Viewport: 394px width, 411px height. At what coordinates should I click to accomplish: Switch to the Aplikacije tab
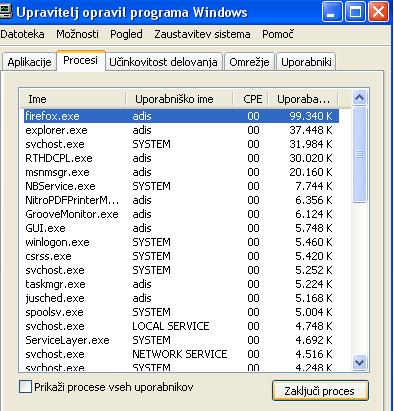29,62
